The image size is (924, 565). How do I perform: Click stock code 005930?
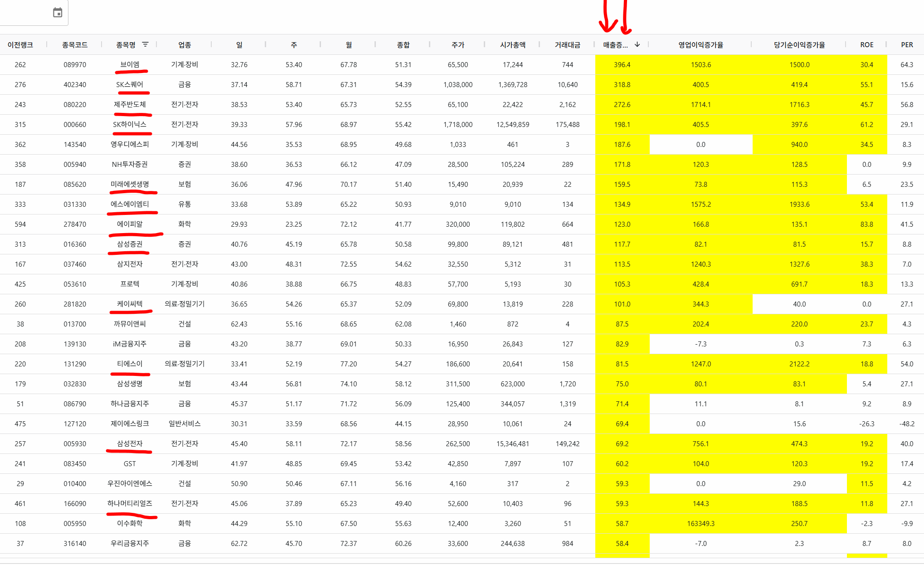coord(75,444)
